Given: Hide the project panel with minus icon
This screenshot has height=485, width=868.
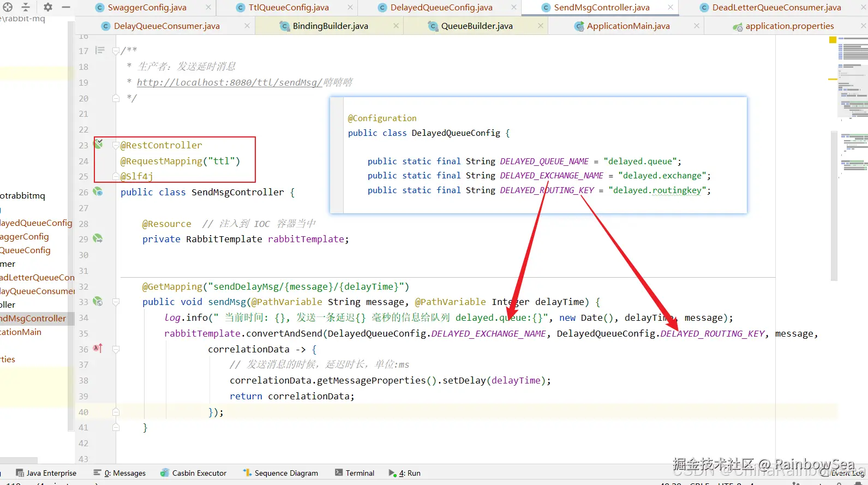Looking at the screenshot, I should 66,7.
